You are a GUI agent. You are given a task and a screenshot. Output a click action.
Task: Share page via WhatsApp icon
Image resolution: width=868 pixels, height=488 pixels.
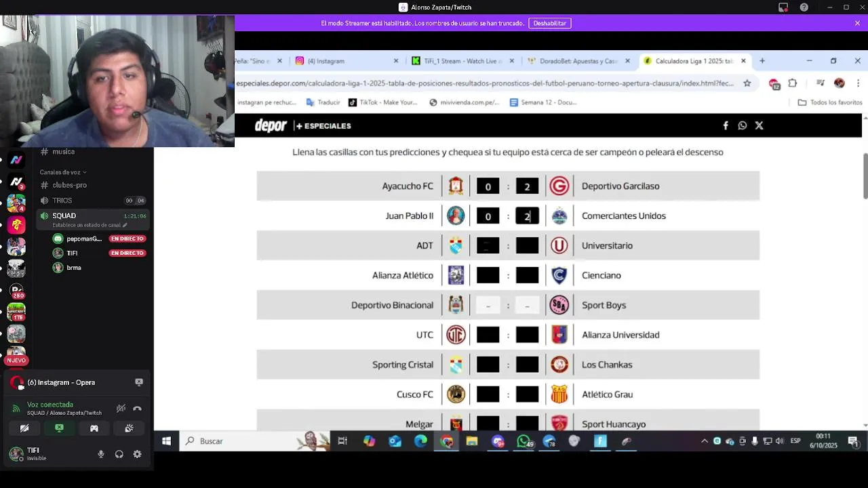(743, 125)
